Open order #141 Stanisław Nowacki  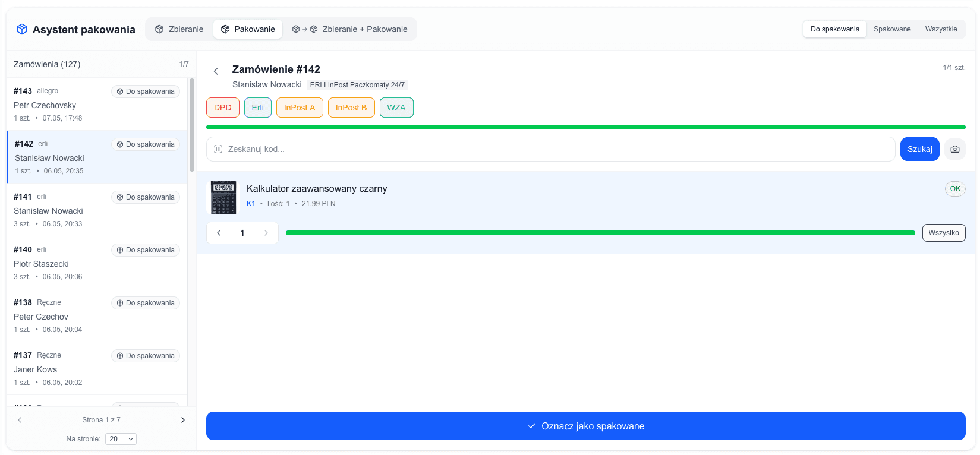(x=97, y=210)
